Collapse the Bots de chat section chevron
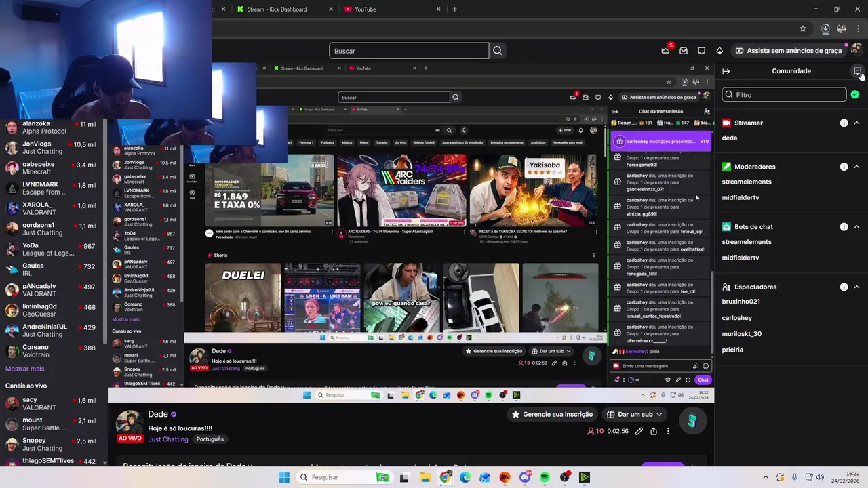The image size is (868, 488). click(856, 227)
